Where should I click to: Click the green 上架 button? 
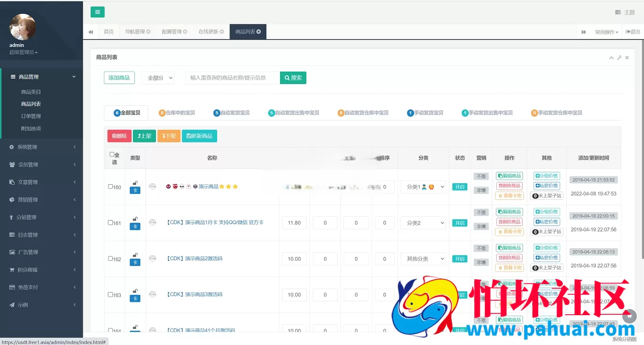144,136
